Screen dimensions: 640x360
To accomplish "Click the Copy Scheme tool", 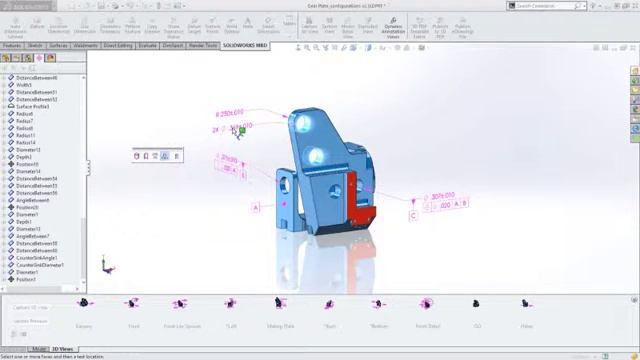I will click(152, 26).
